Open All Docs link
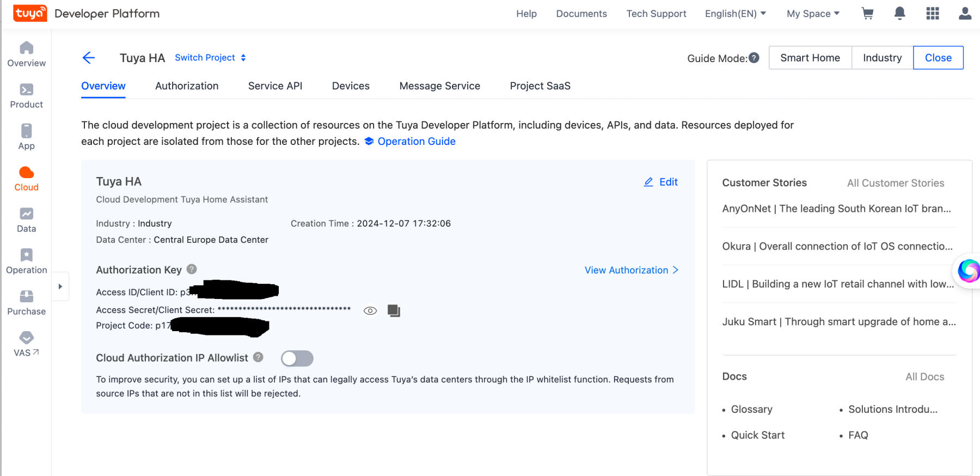980x476 pixels. tap(925, 377)
